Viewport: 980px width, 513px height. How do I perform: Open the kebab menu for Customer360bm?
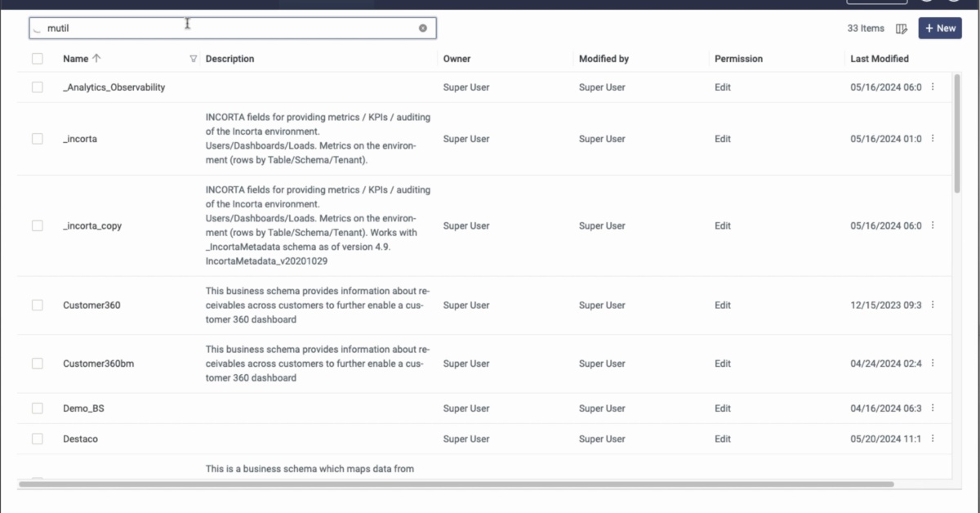point(933,364)
